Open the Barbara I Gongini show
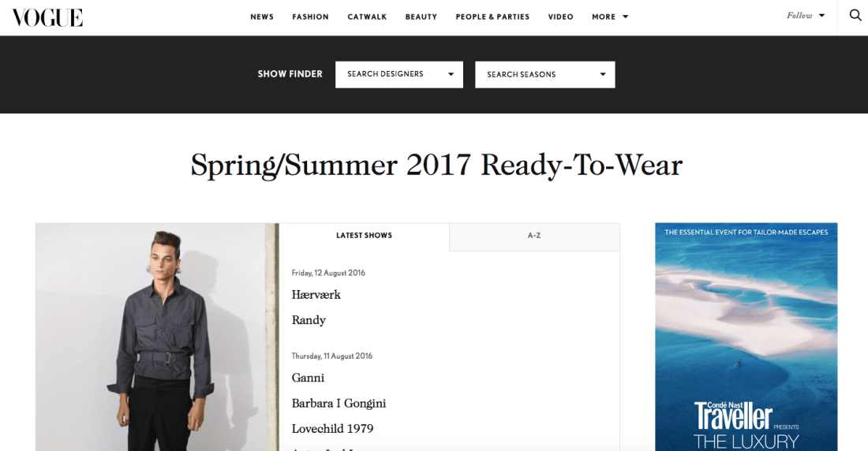The image size is (868, 451). coord(339,404)
